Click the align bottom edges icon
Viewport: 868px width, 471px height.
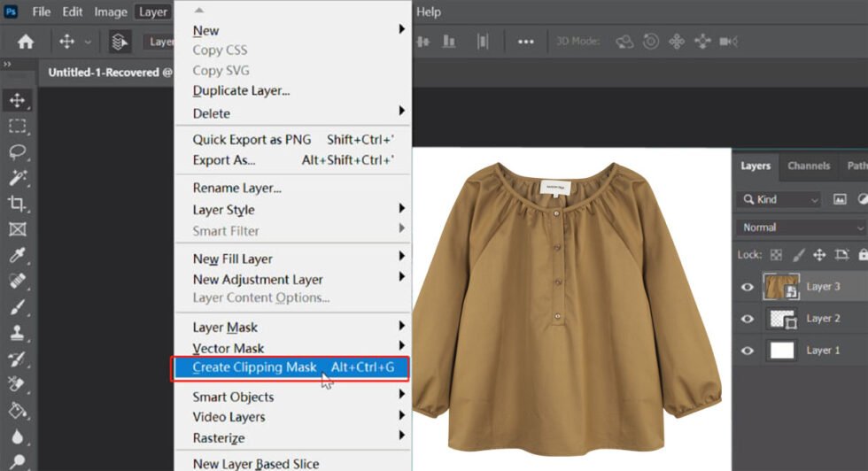pyautogui.click(x=449, y=42)
